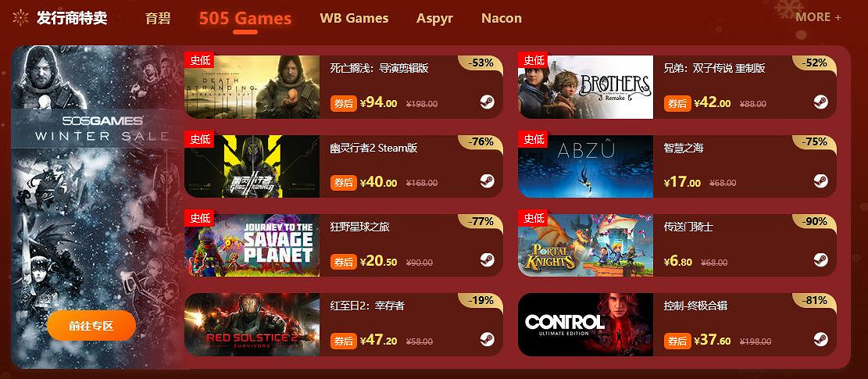Click Steam icon on Death Stranding card
The width and height of the screenshot is (868, 379).
(488, 102)
